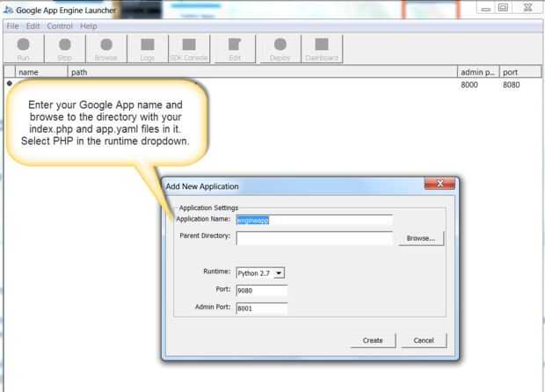Select the port value 8080
Screen dimensions: 545x392
(x=512, y=84)
